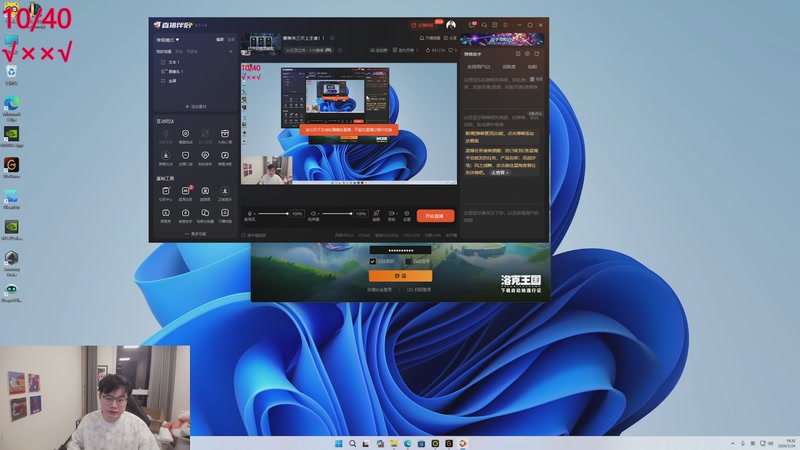Check the auto login box in login window
This screenshot has width=800, height=450.
point(408,261)
